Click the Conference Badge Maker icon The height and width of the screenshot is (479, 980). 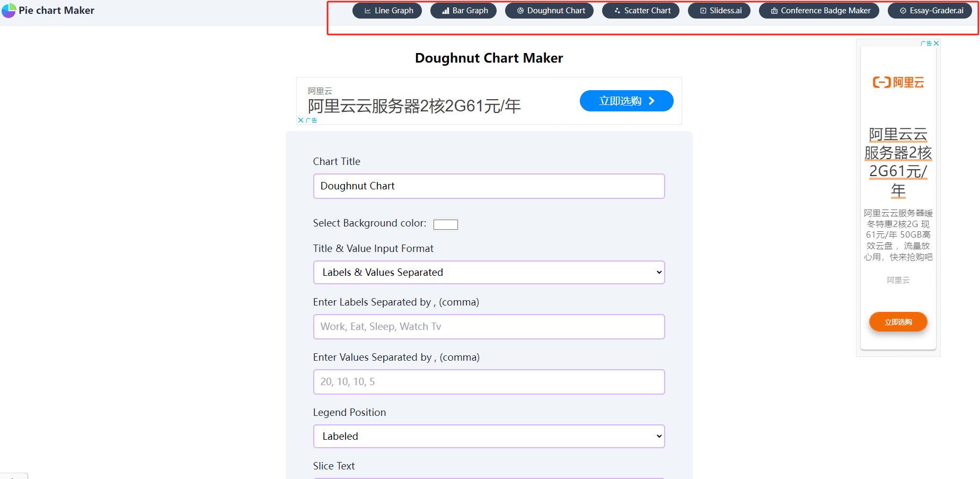point(774,10)
